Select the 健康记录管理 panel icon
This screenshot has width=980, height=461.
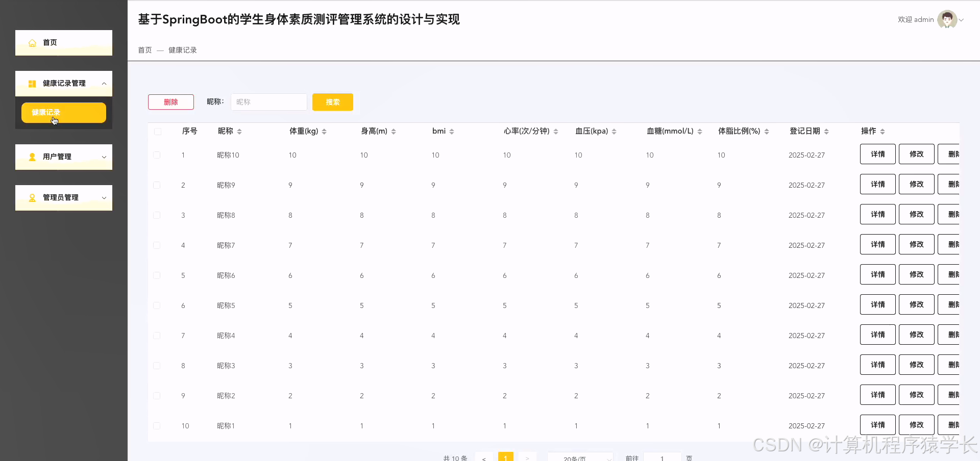(x=32, y=83)
